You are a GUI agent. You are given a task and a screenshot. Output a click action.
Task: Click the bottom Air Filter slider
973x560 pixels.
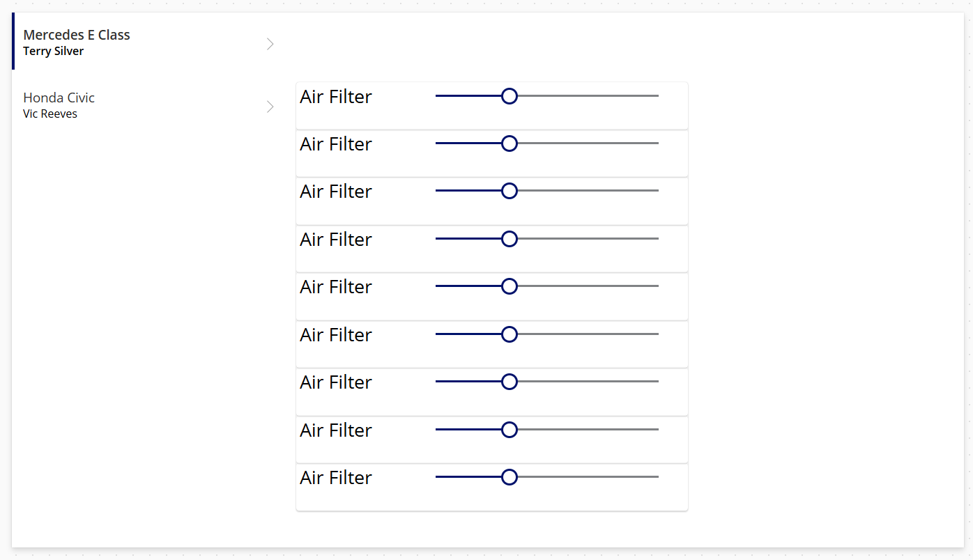click(510, 477)
